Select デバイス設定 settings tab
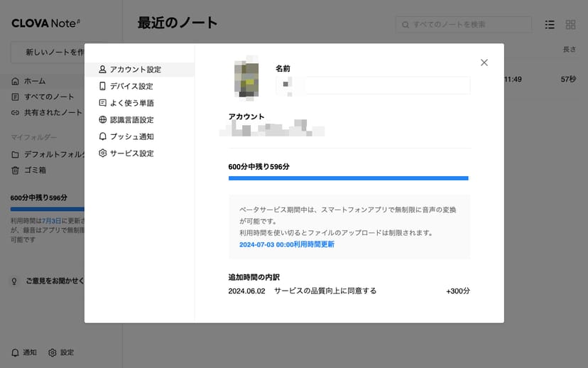Screen dimensions: 588x368 [x=131, y=86]
